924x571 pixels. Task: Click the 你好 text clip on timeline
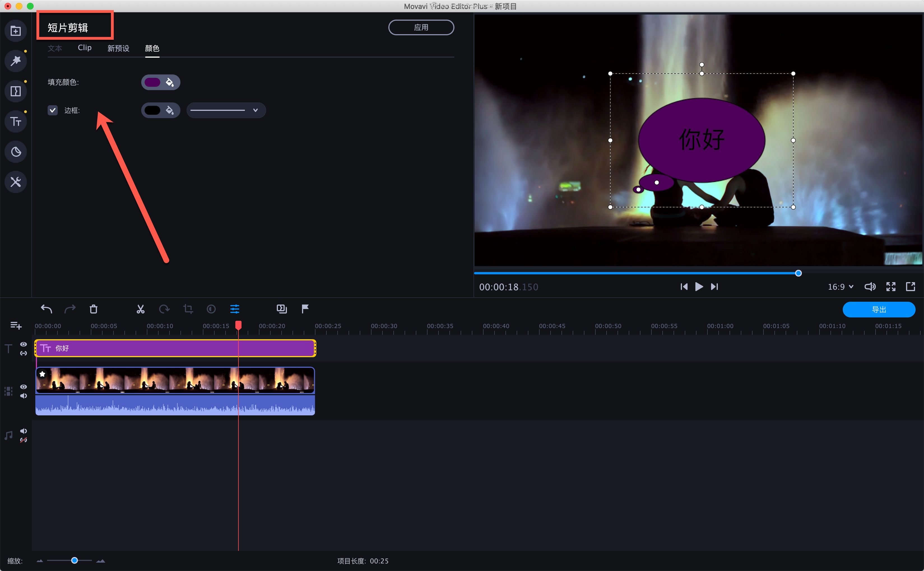click(x=174, y=348)
